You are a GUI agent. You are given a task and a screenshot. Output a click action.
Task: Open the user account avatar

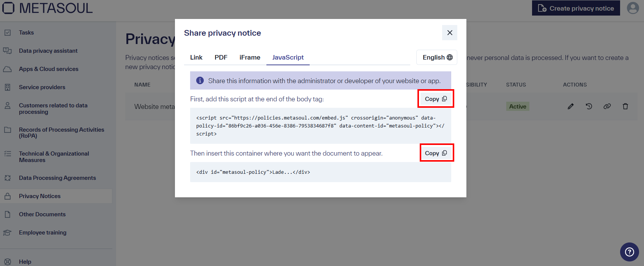633,8
